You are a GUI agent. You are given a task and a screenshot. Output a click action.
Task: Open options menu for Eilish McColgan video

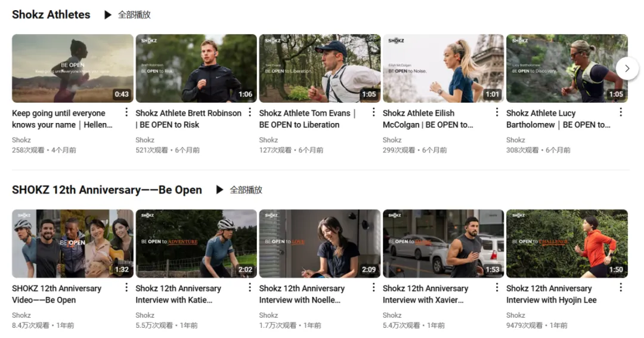(497, 112)
